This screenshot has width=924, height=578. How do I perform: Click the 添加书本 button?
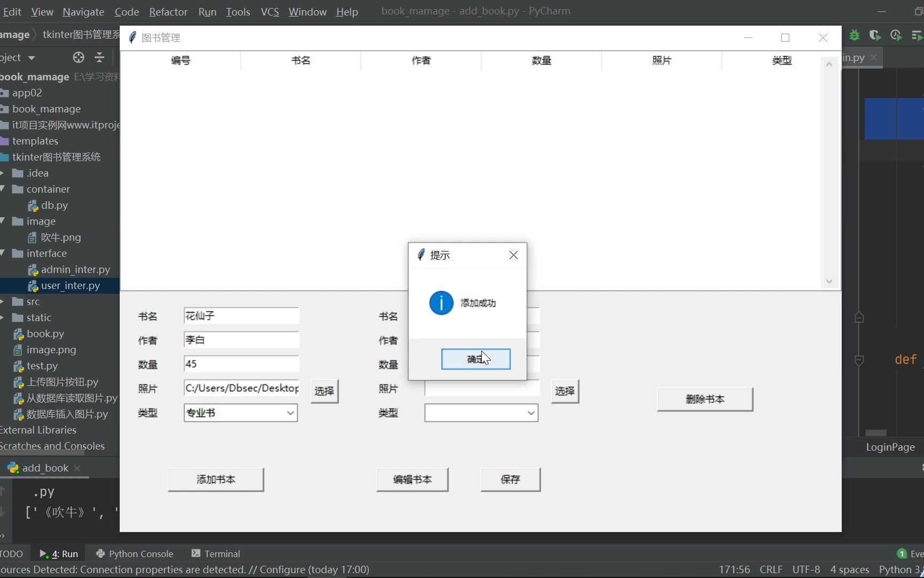tap(215, 480)
